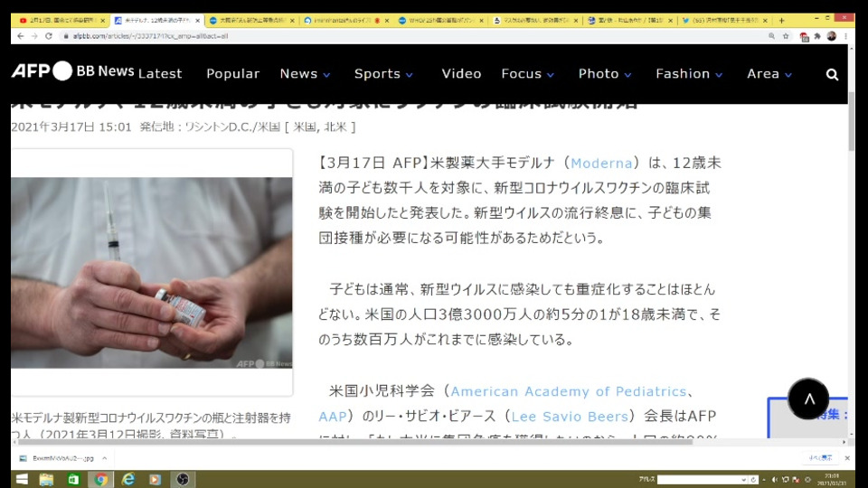Launch File Explorer from taskbar
This screenshot has width=868, height=488.
tap(46, 479)
